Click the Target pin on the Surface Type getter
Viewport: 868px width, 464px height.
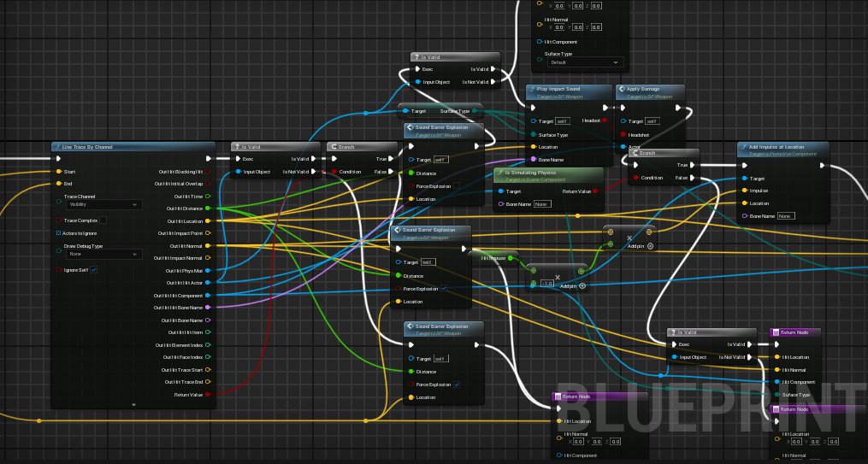pyautogui.click(x=405, y=111)
